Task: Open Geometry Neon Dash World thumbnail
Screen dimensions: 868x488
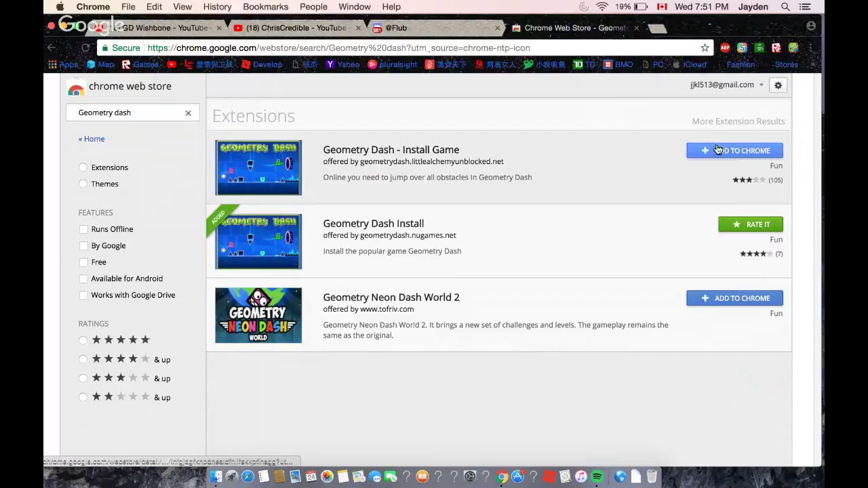Action: click(x=258, y=315)
